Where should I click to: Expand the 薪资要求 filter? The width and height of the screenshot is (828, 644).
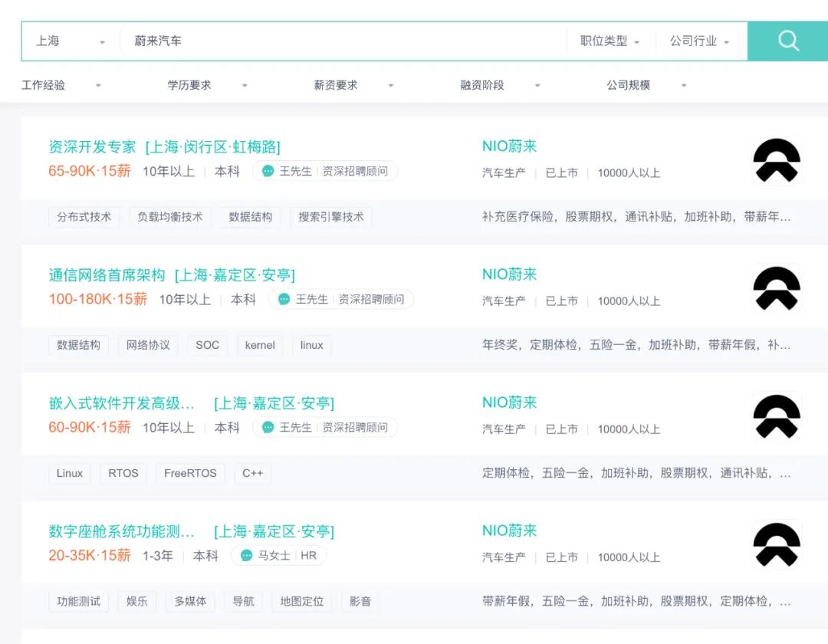click(353, 85)
